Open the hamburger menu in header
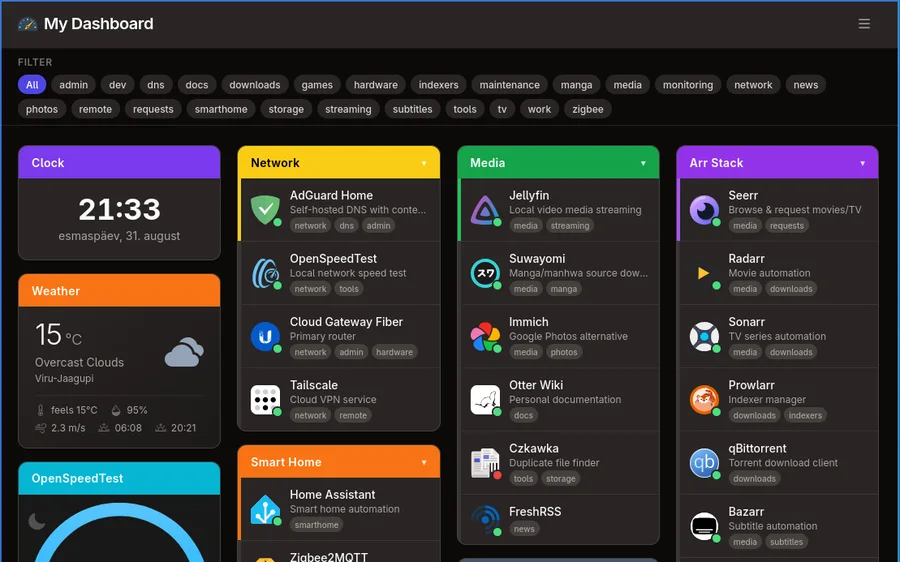Viewport: 900px width, 562px height. (864, 24)
